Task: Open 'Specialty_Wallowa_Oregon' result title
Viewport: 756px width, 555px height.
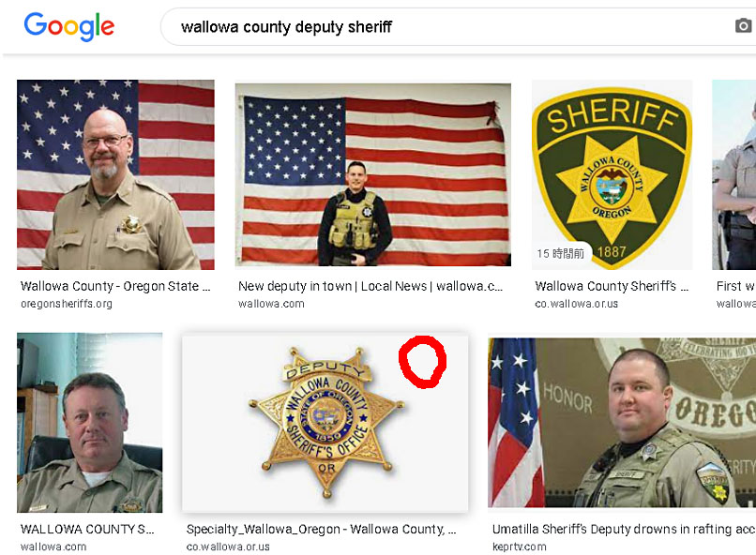Action: point(321,529)
